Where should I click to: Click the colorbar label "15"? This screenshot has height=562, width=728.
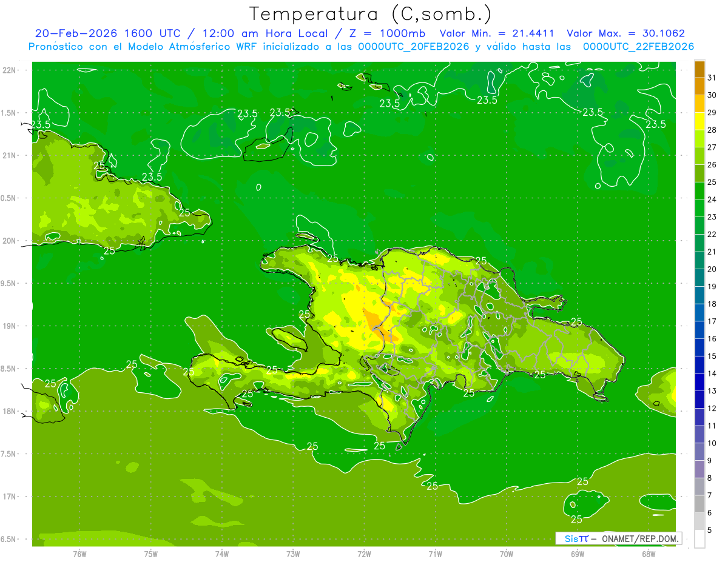[x=712, y=356]
